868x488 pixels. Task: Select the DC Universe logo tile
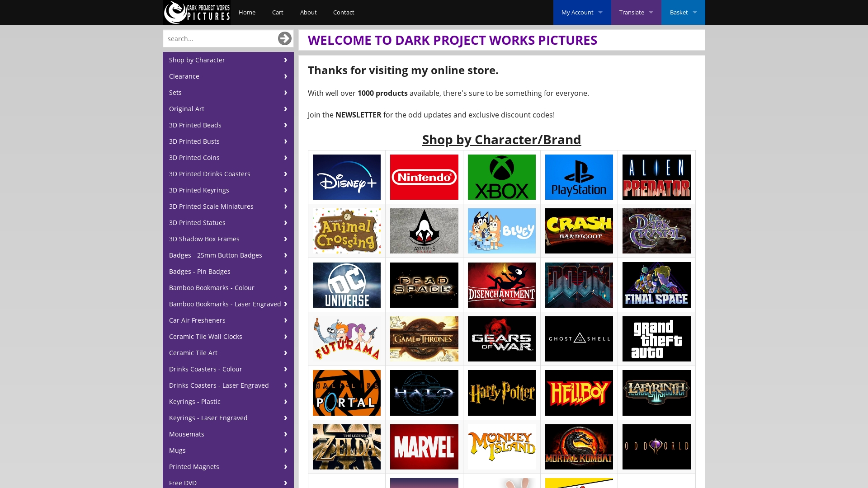coord(347,285)
